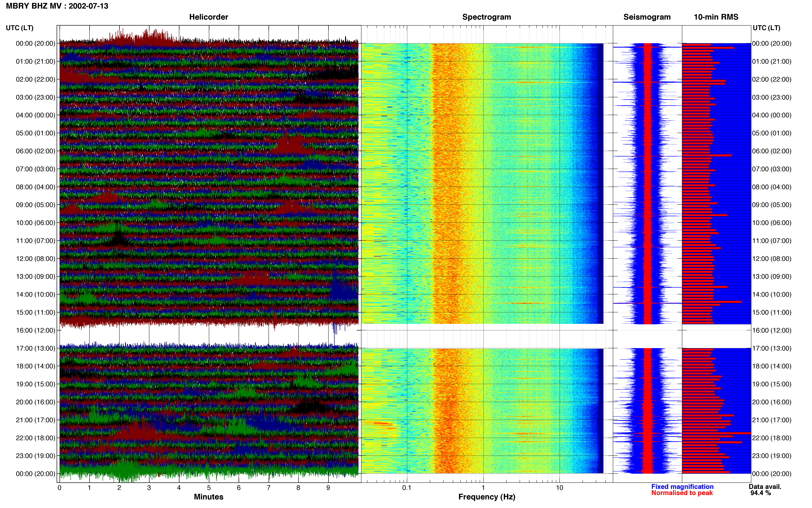Image resolution: width=812 pixels, height=508 pixels.
Task: Click the 'MBRY BHZ MV : 2002-07-13' title text
Action: (57, 6)
